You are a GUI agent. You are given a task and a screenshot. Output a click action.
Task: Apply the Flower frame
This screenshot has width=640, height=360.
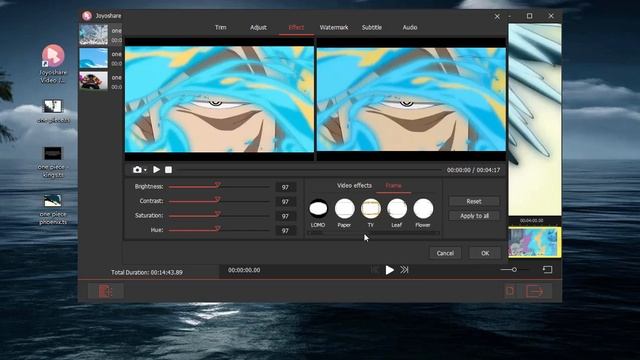423,209
